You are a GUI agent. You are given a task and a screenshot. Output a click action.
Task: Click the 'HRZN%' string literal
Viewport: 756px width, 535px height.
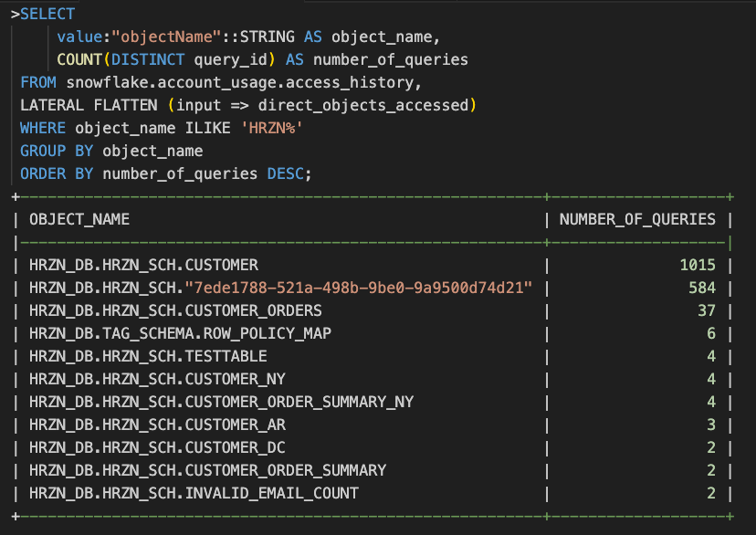point(271,128)
